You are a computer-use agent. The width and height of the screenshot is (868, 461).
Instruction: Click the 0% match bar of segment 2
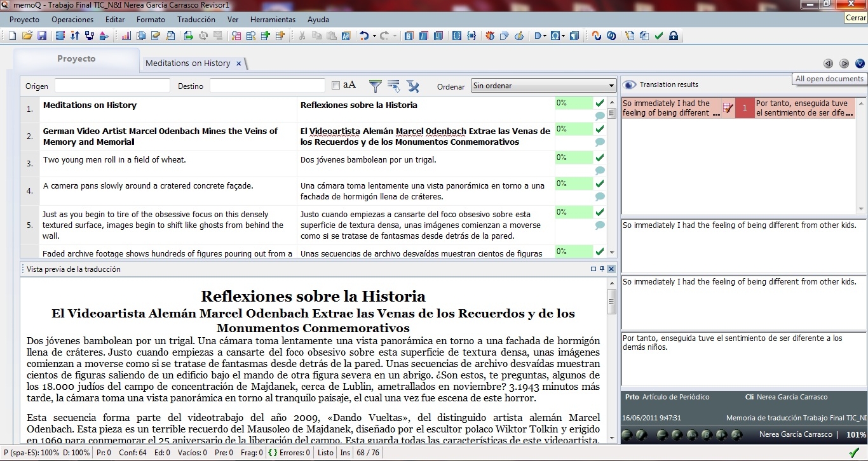[574, 129]
